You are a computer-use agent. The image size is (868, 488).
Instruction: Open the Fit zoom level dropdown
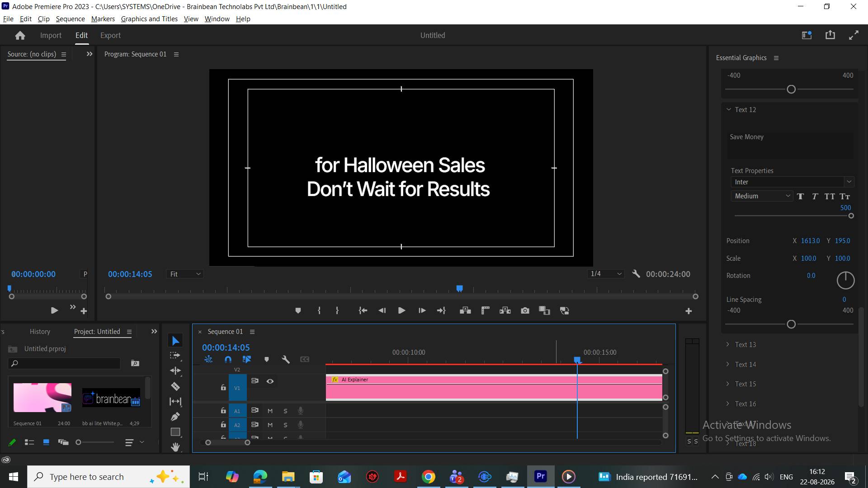click(x=185, y=274)
